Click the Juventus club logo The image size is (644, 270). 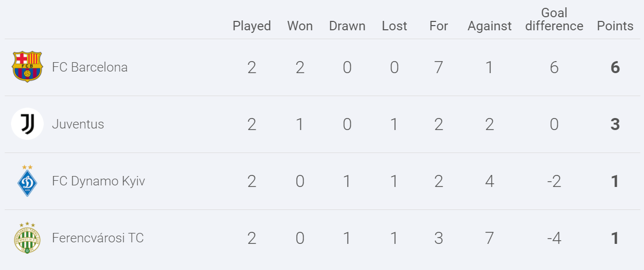pos(27,124)
